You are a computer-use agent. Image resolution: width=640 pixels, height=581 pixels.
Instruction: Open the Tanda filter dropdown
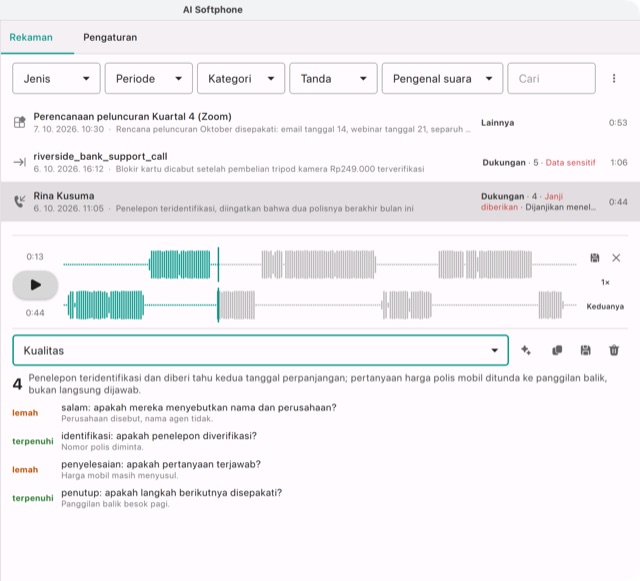tap(333, 78)
